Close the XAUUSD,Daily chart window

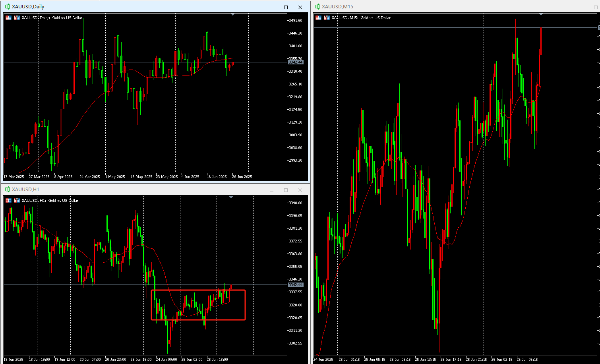300,7
